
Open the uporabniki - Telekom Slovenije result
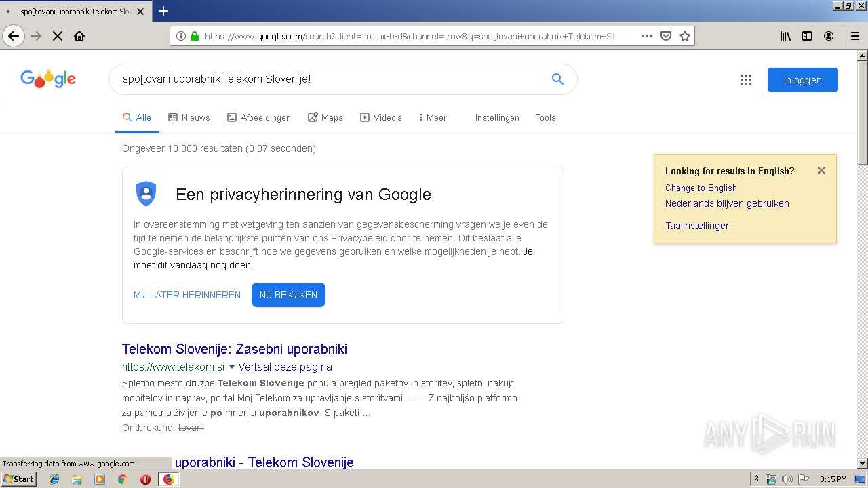point(264,462)
